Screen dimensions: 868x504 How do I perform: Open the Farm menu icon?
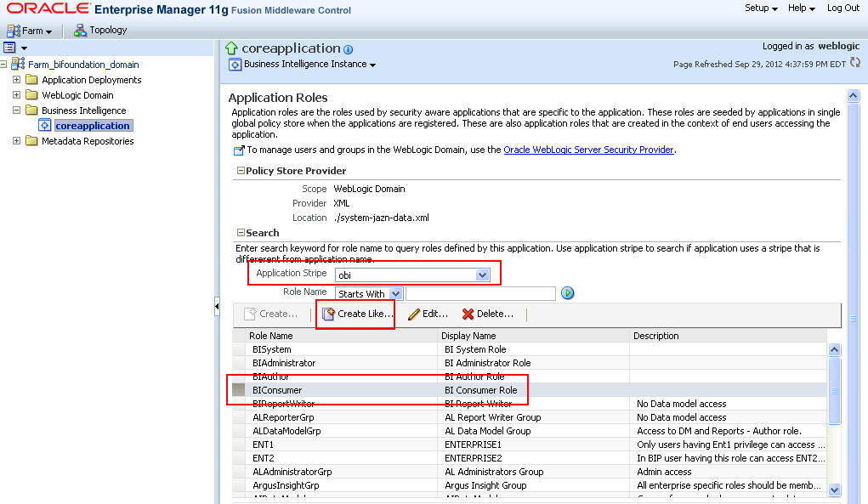pos(14,30)
